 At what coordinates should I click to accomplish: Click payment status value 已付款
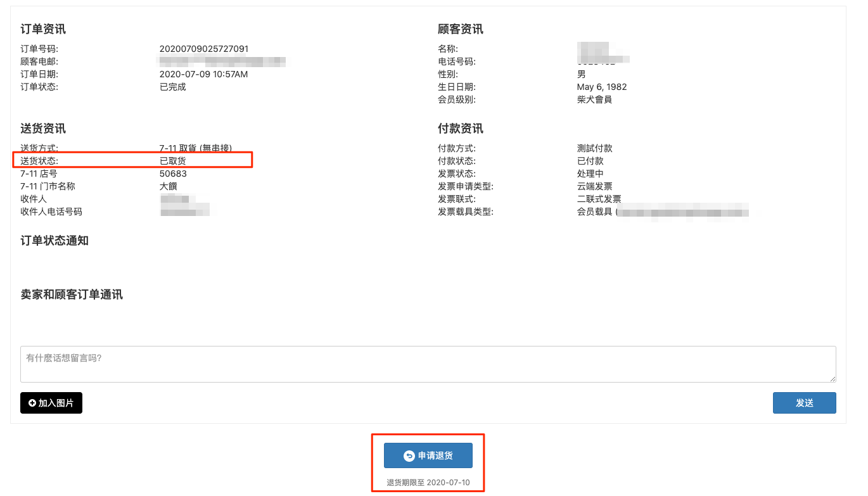pyautogui.click(x=590, y=161)
